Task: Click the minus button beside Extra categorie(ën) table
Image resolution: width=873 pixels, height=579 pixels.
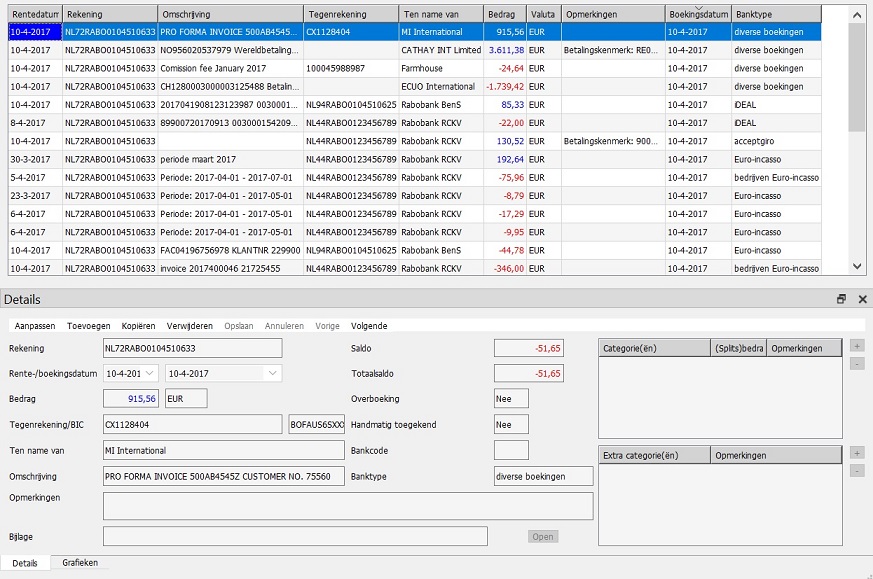Action: pos(857,471)
